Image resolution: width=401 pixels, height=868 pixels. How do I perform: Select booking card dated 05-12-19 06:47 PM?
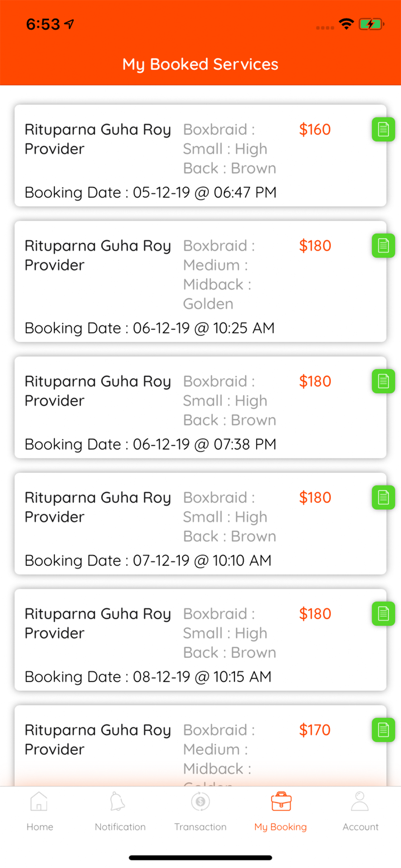[x=200, y=155]
